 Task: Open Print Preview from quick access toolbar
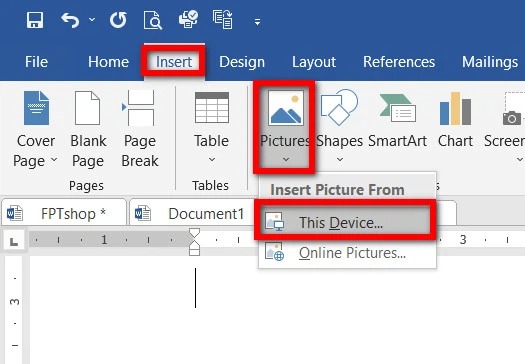[153, 20]
